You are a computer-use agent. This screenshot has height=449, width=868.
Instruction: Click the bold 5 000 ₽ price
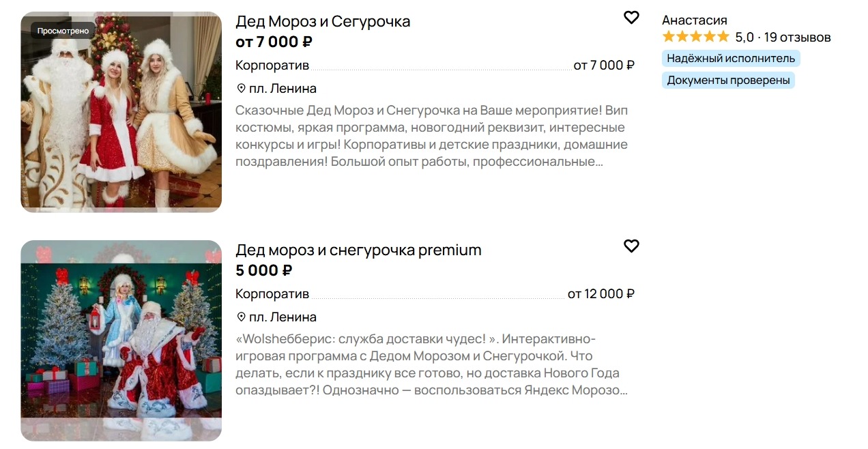pyautogui.click(x=264, y=270)
